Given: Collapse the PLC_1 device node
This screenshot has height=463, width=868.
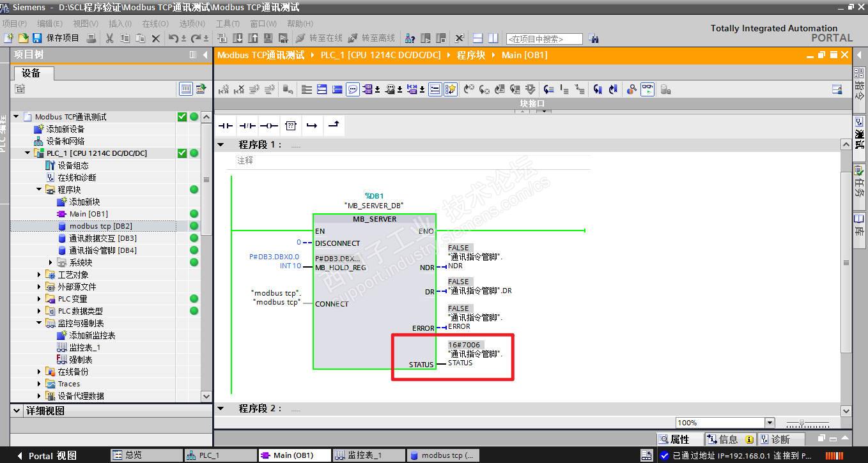Looking at the screenshot, I should click(x=27, y=153).
